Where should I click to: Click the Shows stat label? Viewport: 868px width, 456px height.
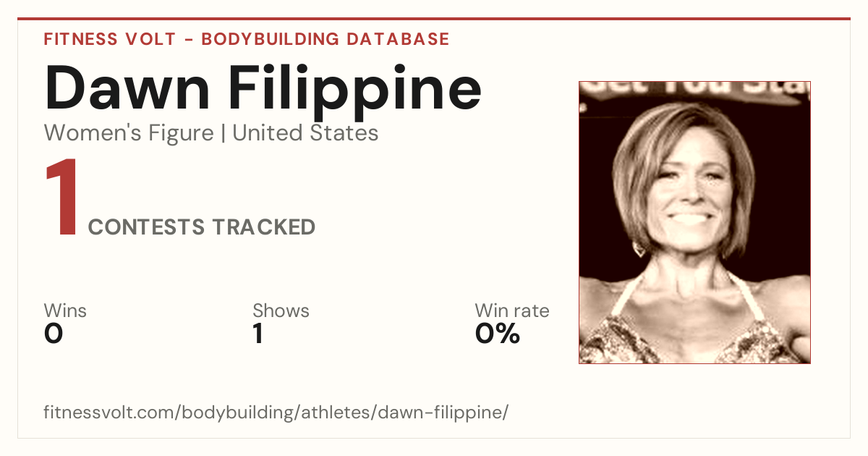click(281, 311)
